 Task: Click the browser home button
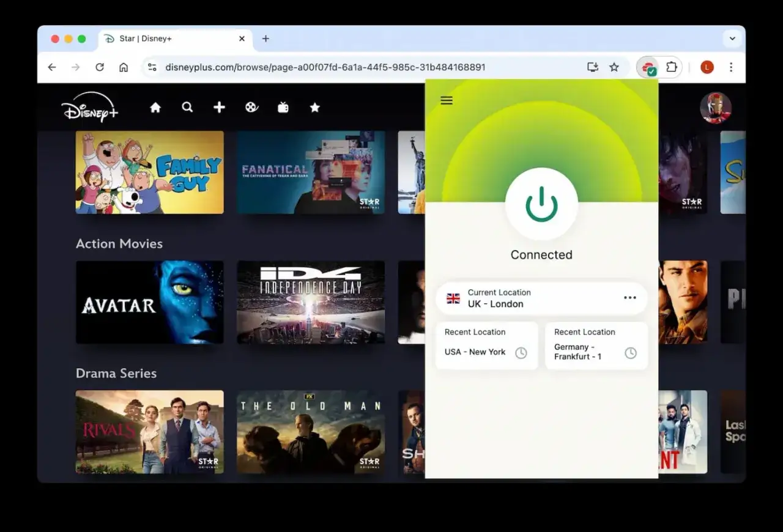(x=124, y=67)
